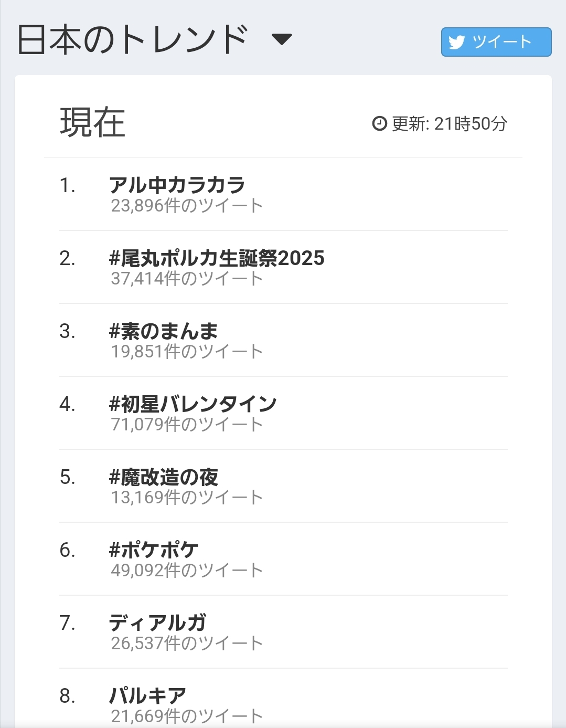566x728 pixels.
Task: Open the アル中カラカラ trend
Action: pos(177,185)
